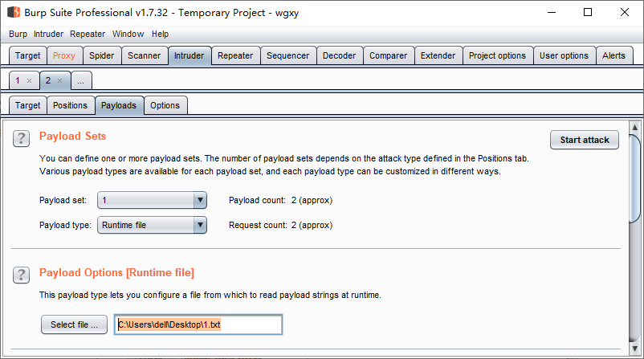Click the Payload Sets heading
This screenshot has width=644, height=359.
tap(73, 136)
